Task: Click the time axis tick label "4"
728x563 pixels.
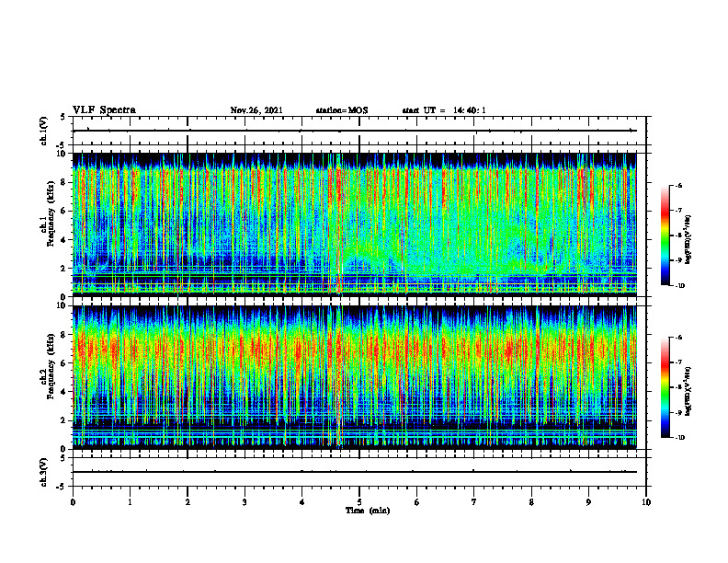Action: pyautogui.click(x=302, y=502)
